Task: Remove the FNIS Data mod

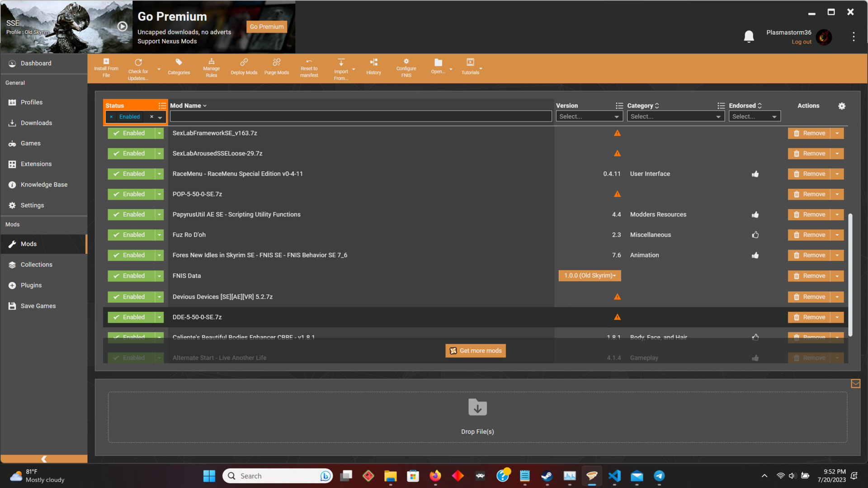Action: click(809, 276)
